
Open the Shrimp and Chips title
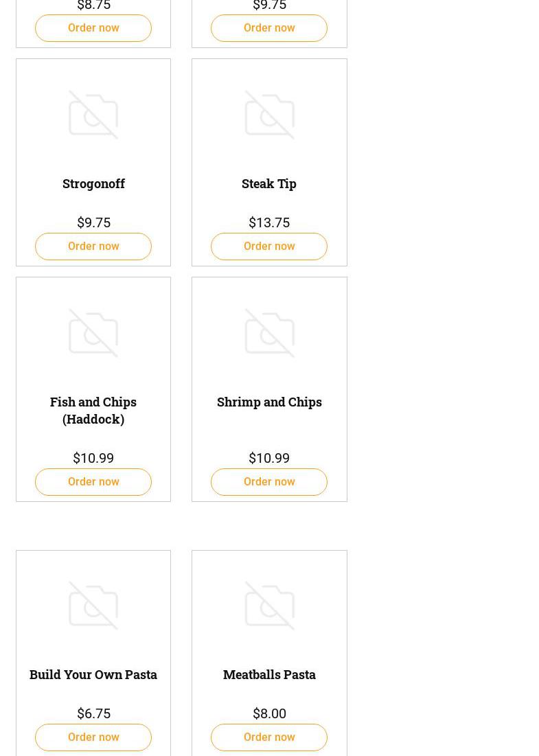coord(269,402)
